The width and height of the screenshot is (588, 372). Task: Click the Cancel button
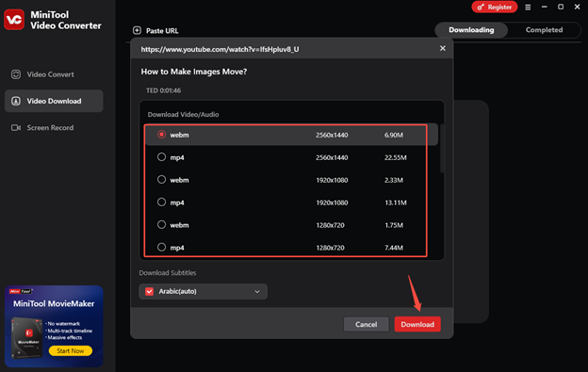[x=366, y=324]
